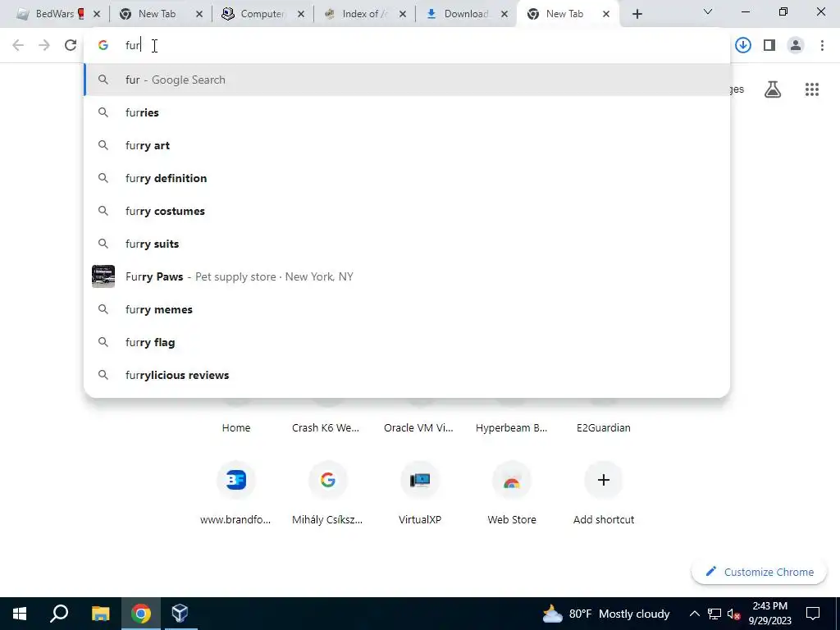Toggle the side panel icon
This screenshot has width=840, height=630.
769,45
